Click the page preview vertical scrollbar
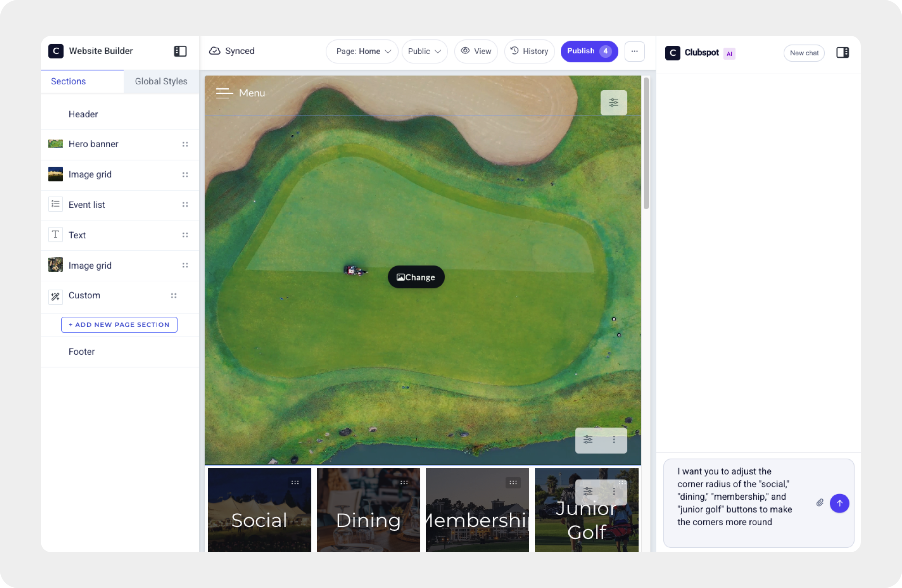902x588 pixels. (x=646, y=143)
